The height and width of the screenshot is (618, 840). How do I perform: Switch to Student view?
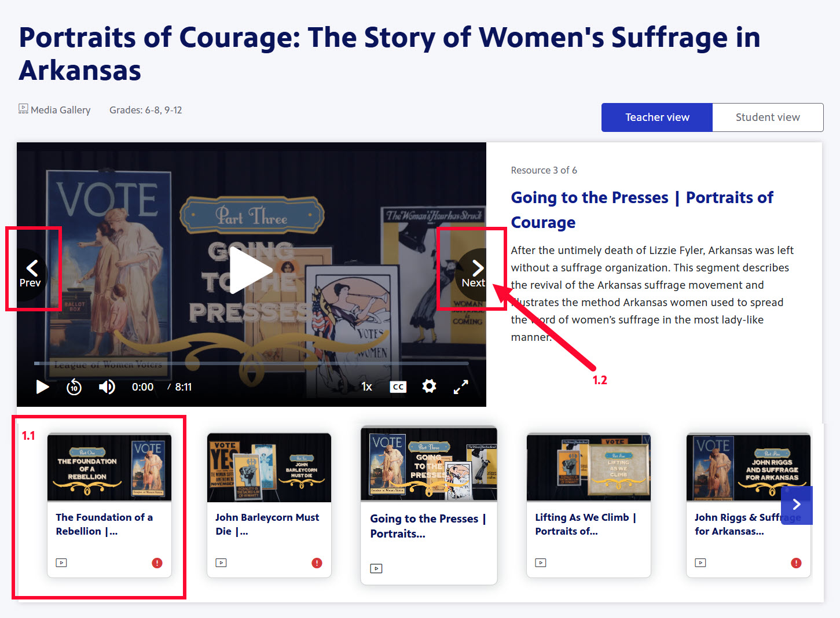(768, 117)
